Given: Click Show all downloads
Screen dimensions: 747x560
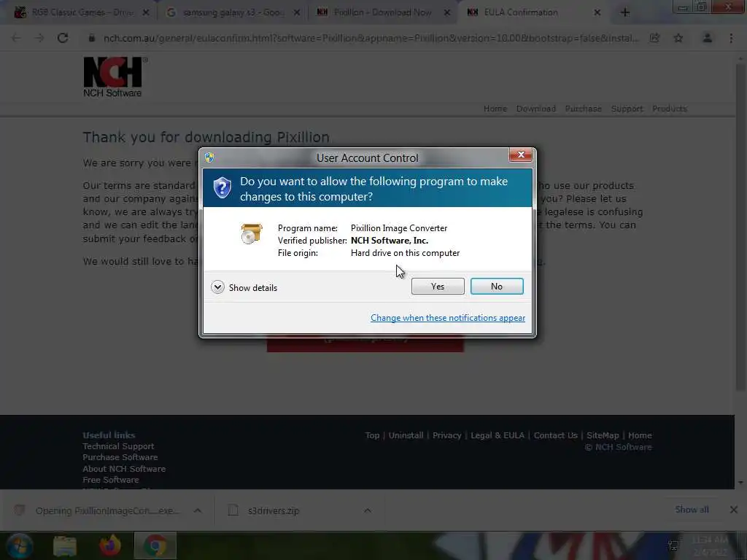Looking at the screenshot, I should [x=692, y=510].
